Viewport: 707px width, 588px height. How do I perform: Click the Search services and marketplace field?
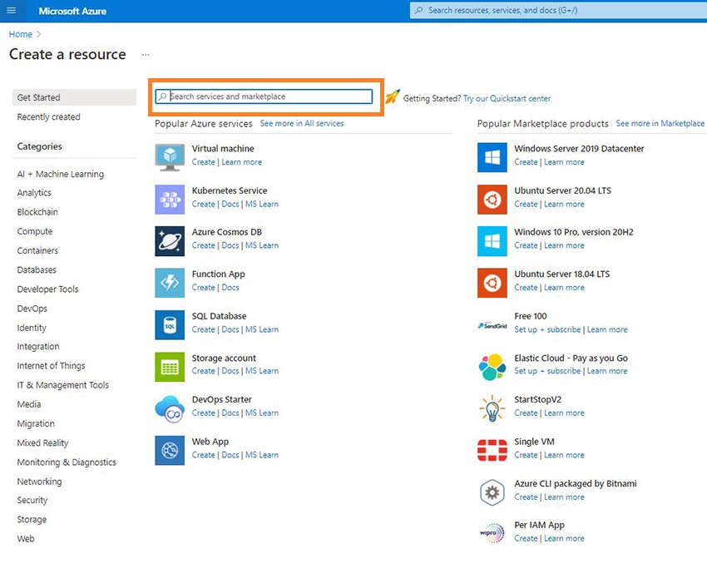coord(266,96)
